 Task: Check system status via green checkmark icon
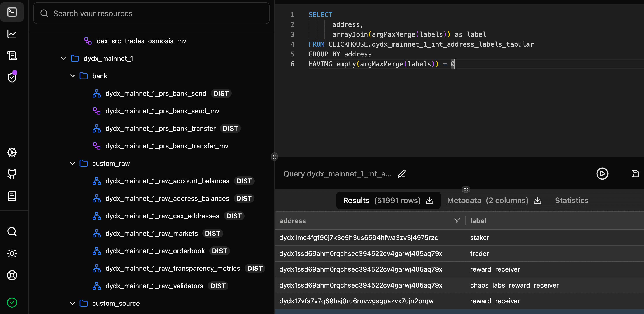click(x=12, y=302)
